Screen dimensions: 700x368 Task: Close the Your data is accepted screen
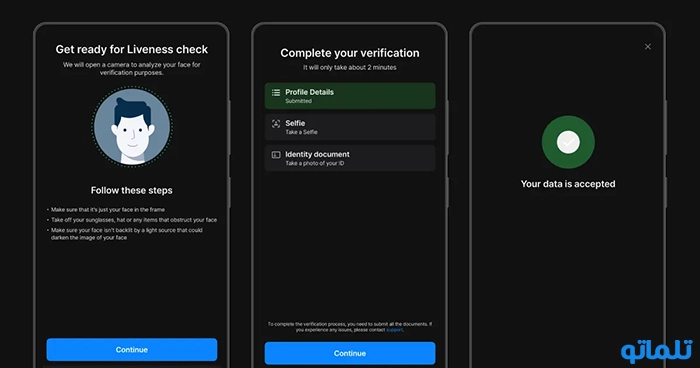click(648, 46)
